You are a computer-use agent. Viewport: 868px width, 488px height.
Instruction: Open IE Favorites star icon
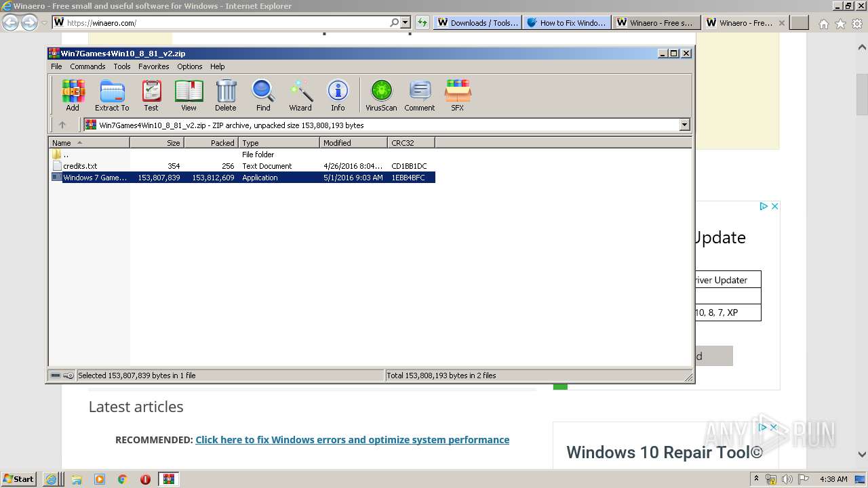(840, 24)
